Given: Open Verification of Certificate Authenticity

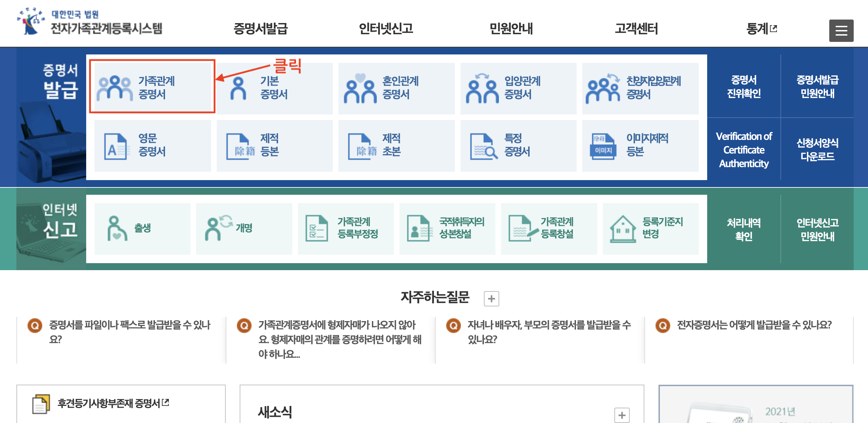Looking at the screenshot, I should point(744,150).
